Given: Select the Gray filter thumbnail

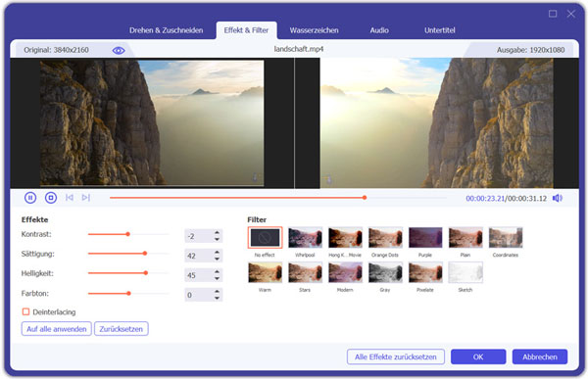Looking at the screenshot, I should (385, 272).
